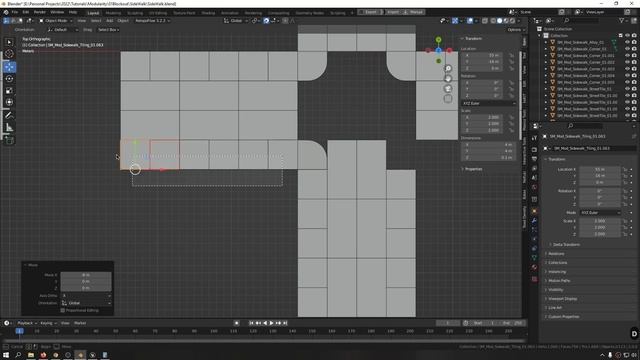640x360 pixels.
Task: Open the Tool properties tab
Action: (534, 138)
